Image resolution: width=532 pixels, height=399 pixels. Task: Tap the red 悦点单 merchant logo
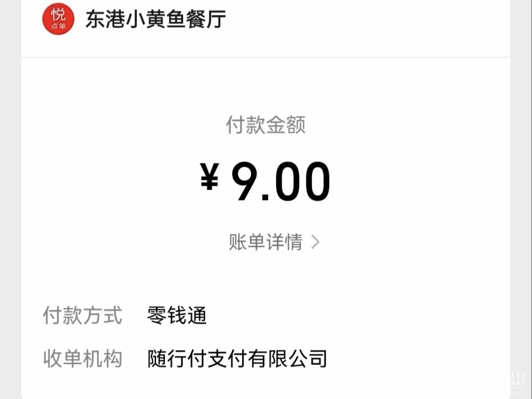coord(58,19)
